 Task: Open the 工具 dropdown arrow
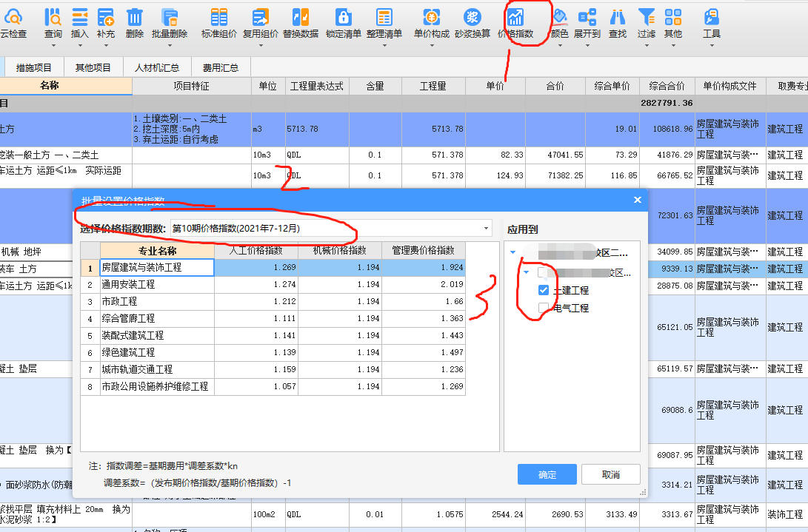712,45
